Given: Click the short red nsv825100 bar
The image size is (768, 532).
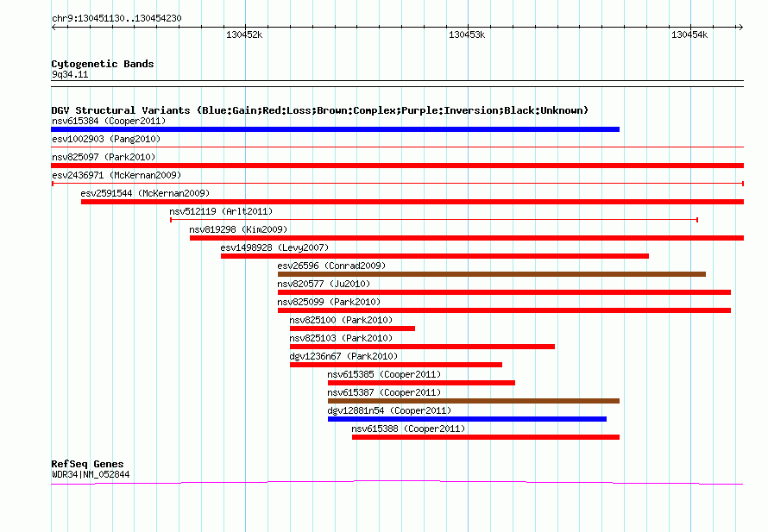Looking at the screenshot, I should [353, 329].
